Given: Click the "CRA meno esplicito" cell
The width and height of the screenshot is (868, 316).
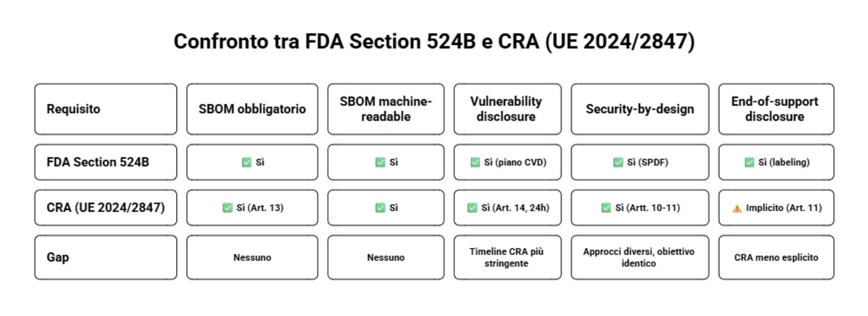Looking at the screenshot, I should [x=776, y=257].
